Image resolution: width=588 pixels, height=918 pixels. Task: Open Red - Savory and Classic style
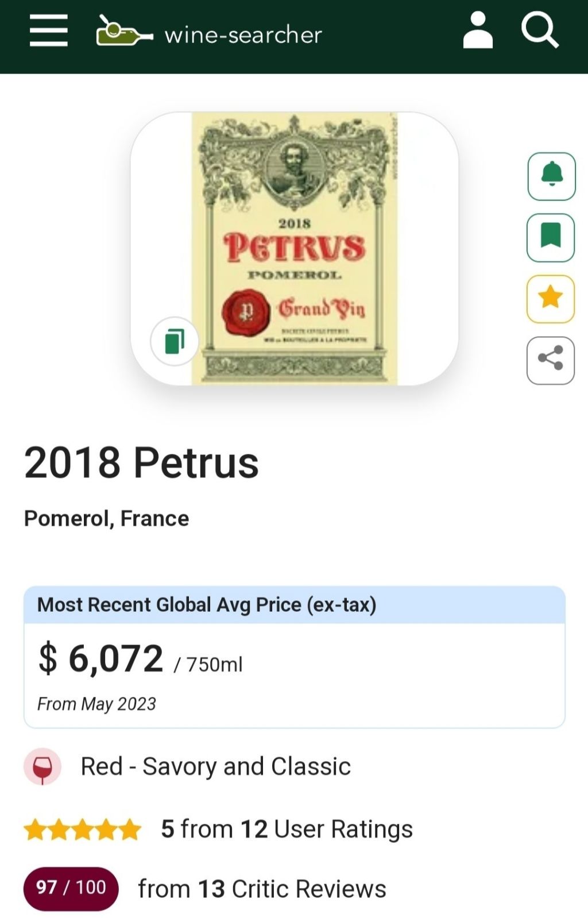click(x=215, y=767)
